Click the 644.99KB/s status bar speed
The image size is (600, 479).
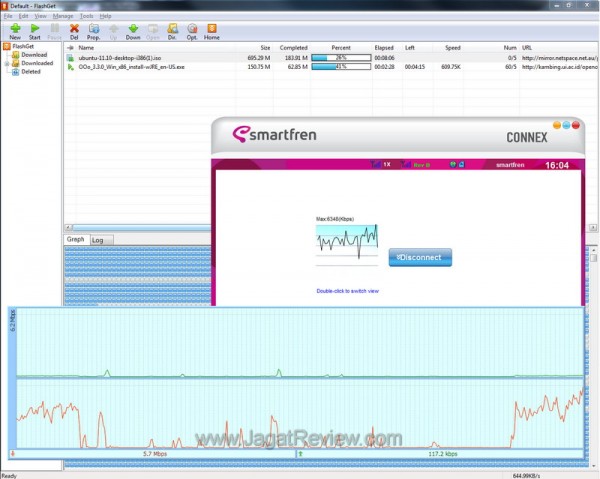[x=526, y=476]
